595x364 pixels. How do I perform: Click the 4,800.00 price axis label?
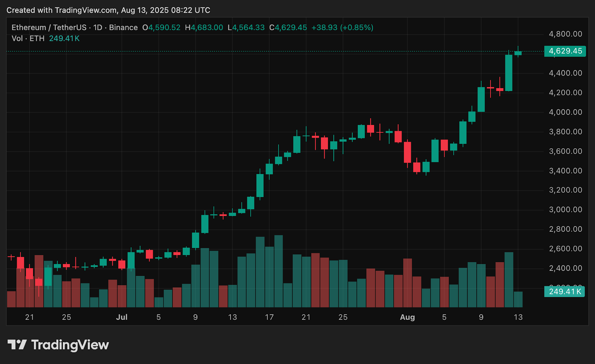pyautogui.click(x=565, y=34)
